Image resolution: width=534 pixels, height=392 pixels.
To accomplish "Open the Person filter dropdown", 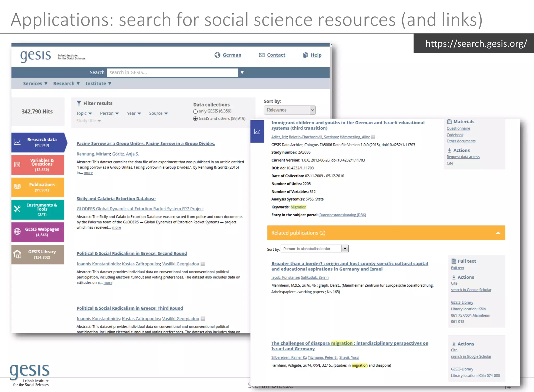I will tap(110, 113).
